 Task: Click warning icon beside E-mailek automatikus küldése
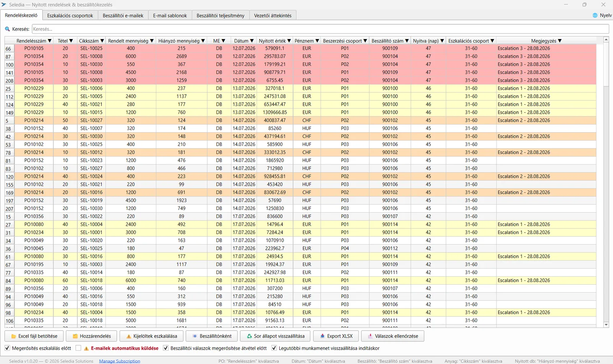click(x=86, y=348)
